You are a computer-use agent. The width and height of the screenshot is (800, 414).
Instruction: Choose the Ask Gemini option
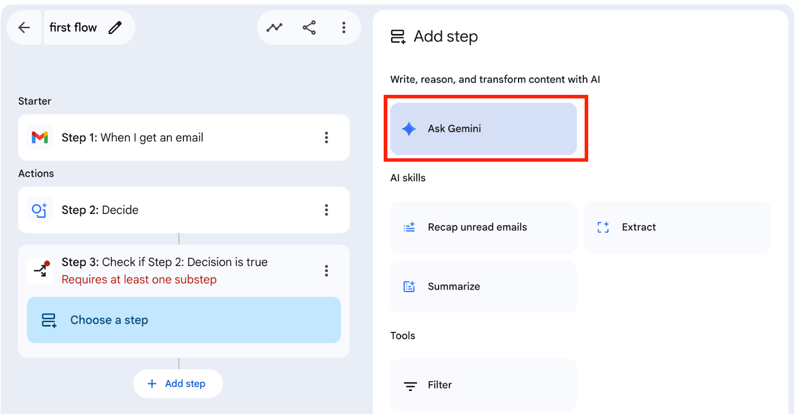tap(483, 129)
